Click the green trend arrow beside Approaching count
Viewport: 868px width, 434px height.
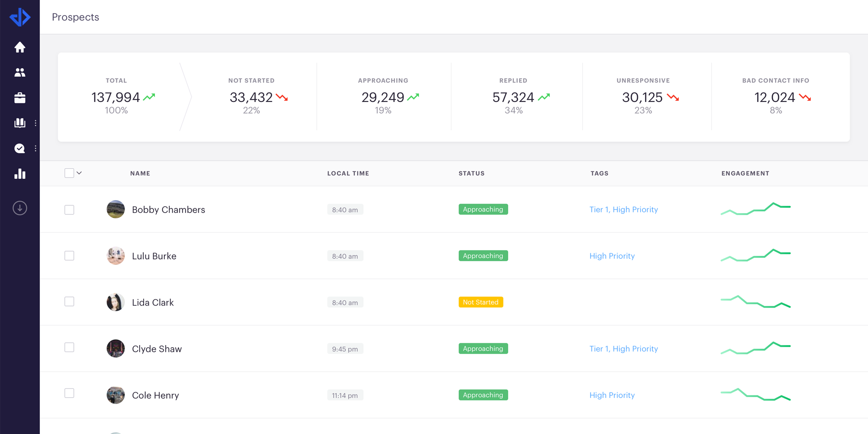click(x=413, y=97)
